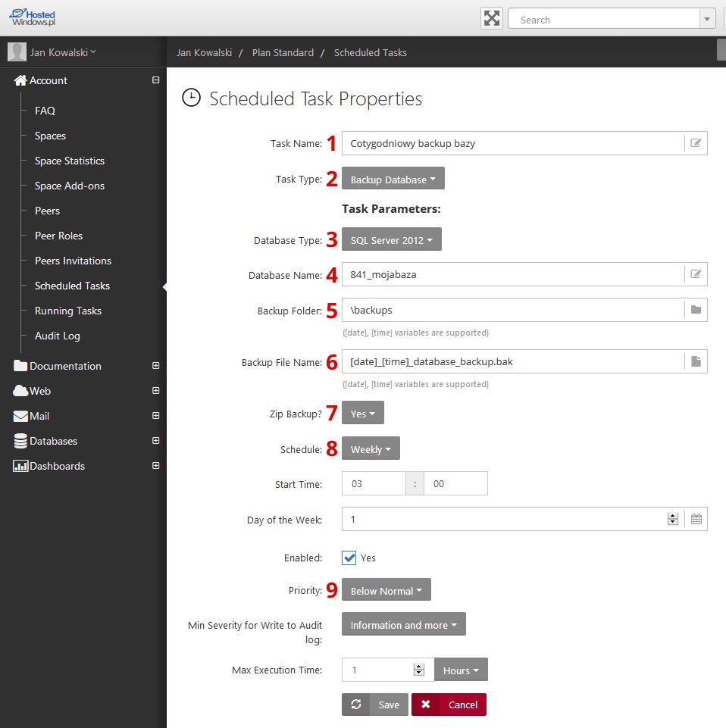Image resolution: width=726 pixels, height=728 pixels.
Task: Click the edit icon in Database Name
Action: [696, 274]
